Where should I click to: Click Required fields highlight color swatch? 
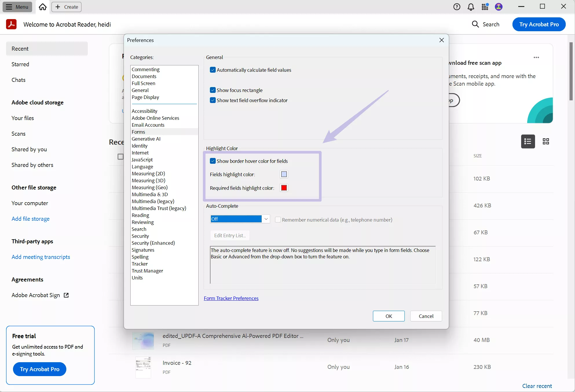284,188
